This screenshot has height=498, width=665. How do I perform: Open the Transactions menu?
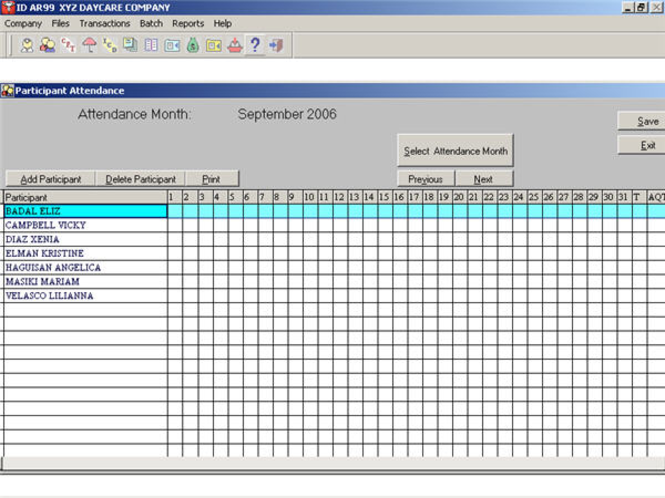pos(105,23)
